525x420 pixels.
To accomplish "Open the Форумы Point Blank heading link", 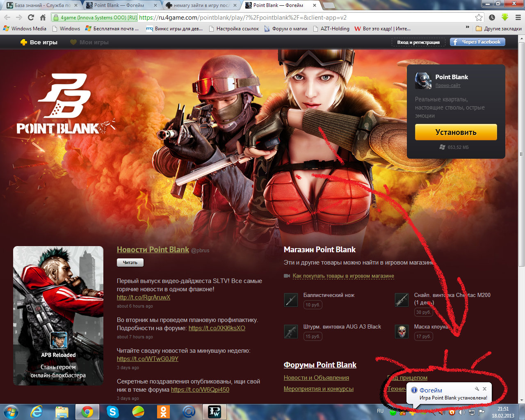I will [320, 365].
